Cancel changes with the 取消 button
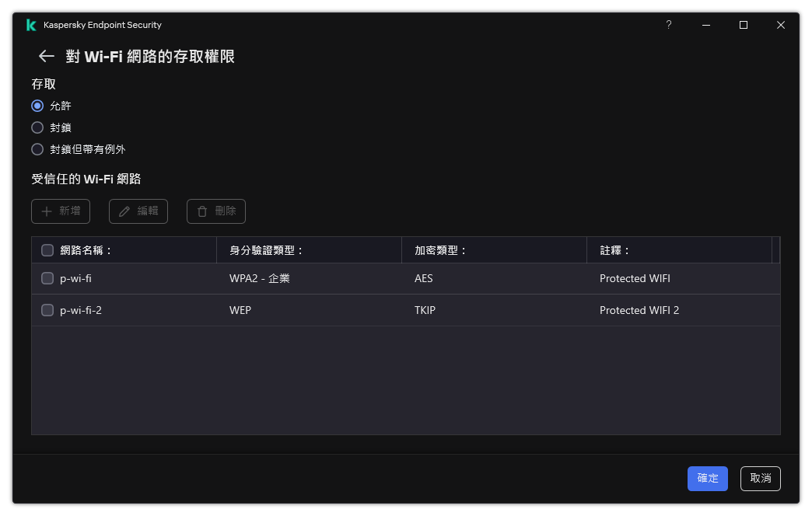 coord(760,479)
